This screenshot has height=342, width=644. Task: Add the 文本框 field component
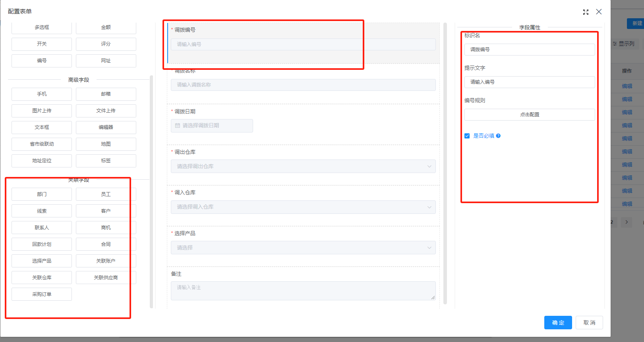(42, 127)
